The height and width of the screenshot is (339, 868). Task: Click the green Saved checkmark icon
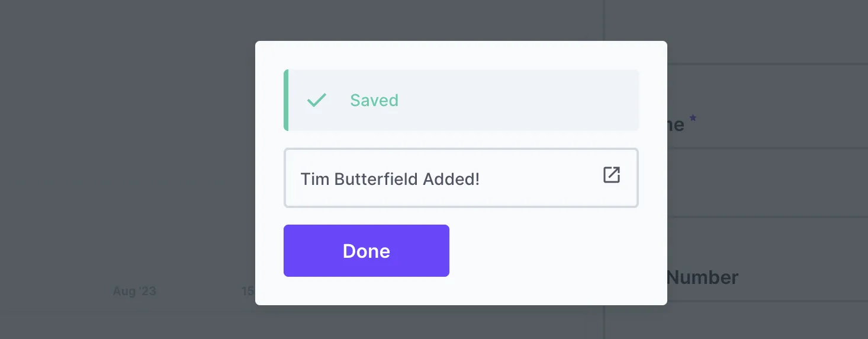[317, 100]
